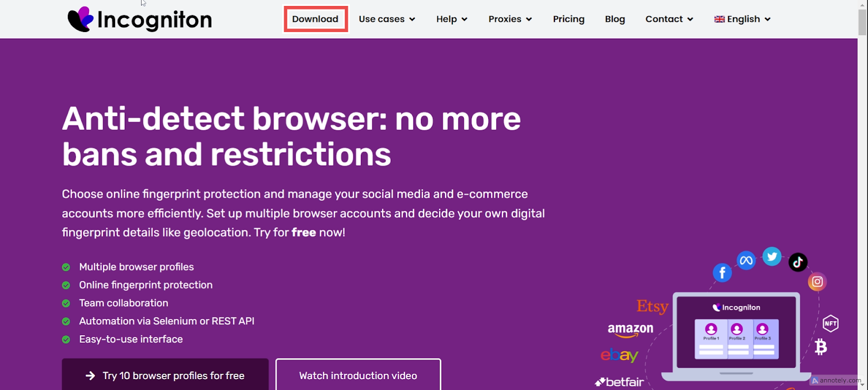Screen dimensions: 868x390
Task: Click the page scrollbar thumb
Action: pos(863,22)
